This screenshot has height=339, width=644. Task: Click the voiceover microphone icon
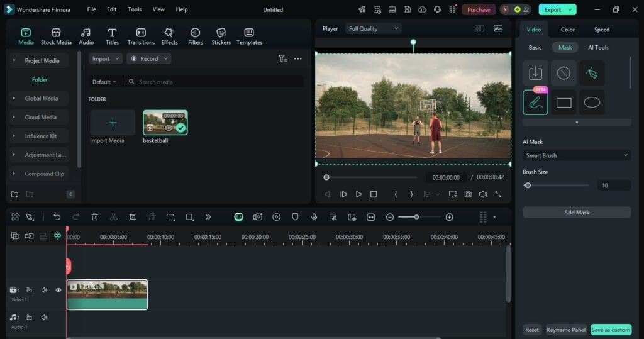click(314, 217)
